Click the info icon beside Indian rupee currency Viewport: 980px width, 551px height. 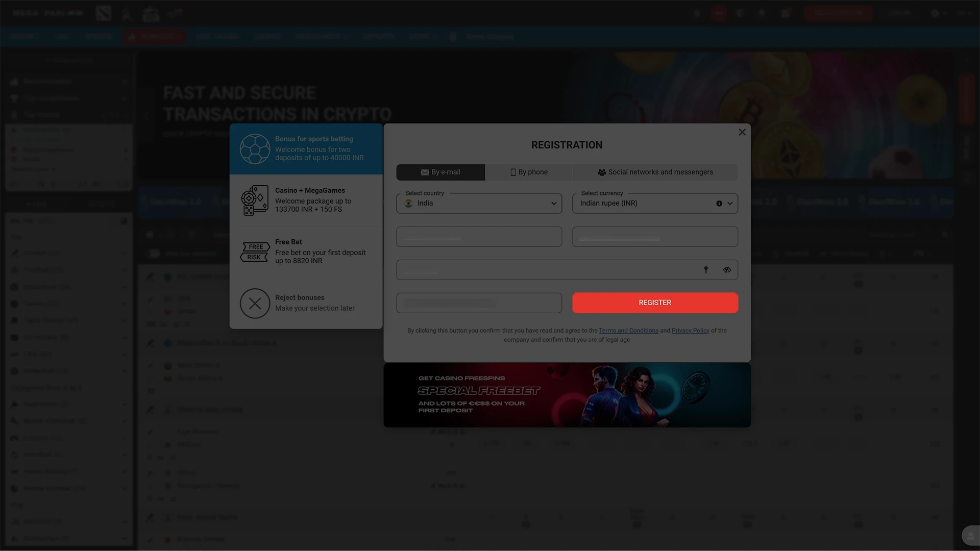pyautogui.click(x=719, y=203)
